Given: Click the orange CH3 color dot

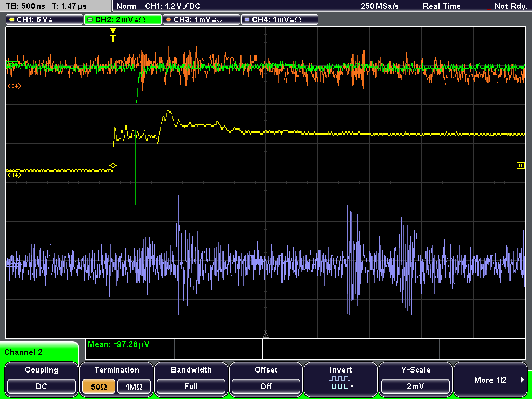Looking at the screenshot, I should [168, 20].
